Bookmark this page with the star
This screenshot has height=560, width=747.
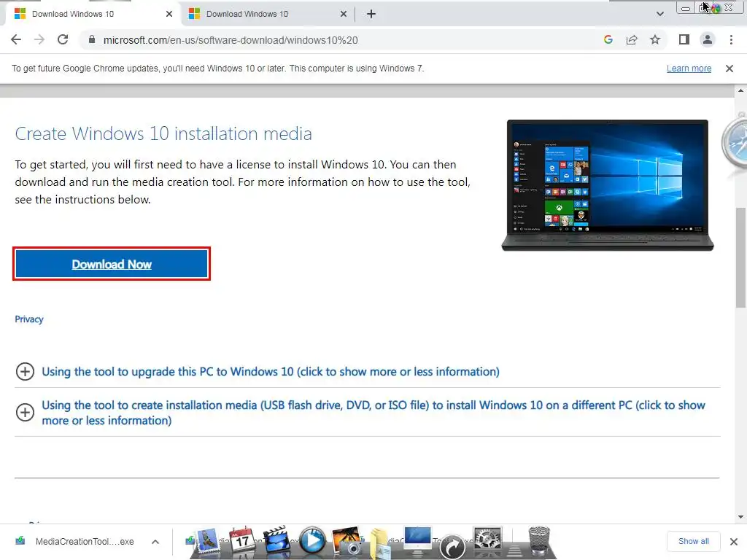[655, 40]
